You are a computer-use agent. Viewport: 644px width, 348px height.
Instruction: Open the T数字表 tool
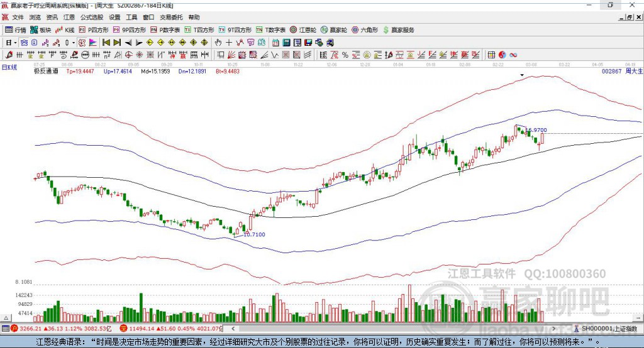click(270, 30)
